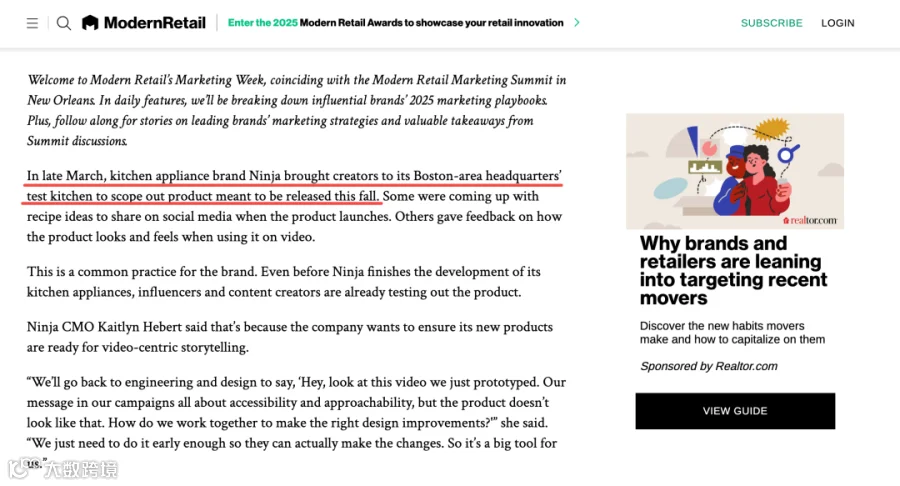Click sentence 'Ninja CMO Kaitlyn Hebert said'
Image resolution: width=900 pixels, height=486 pixels.
(x=290, y=337)
